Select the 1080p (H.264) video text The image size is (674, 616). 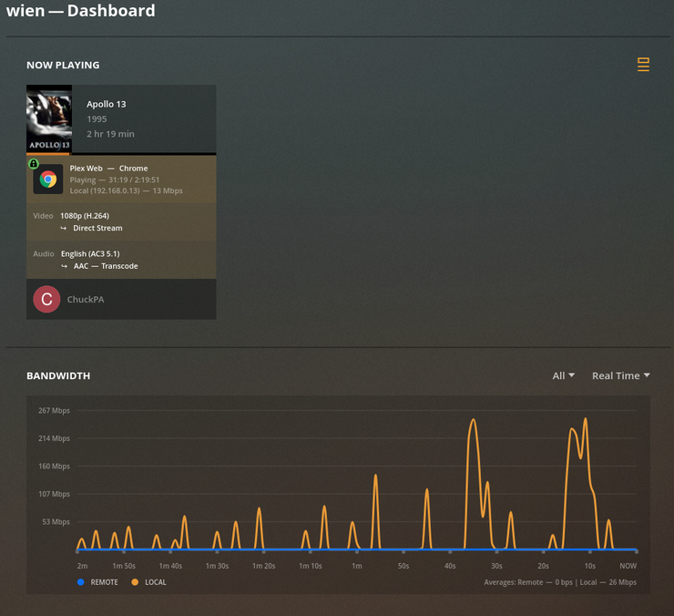coord(85,216)
